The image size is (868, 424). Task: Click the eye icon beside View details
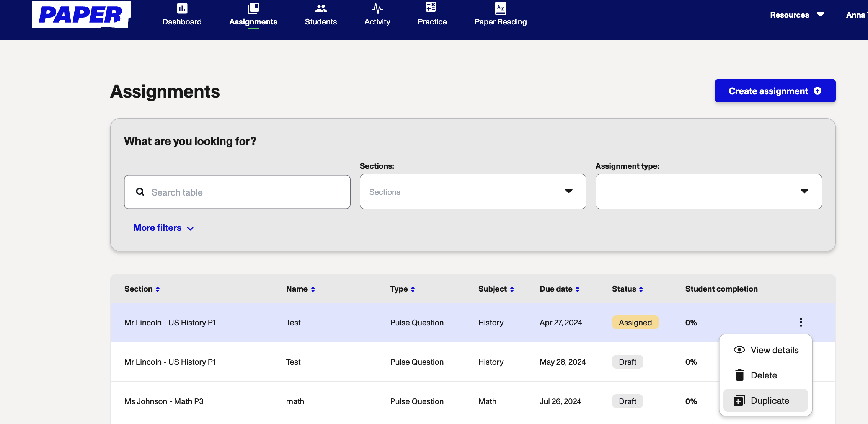point(739,350)
